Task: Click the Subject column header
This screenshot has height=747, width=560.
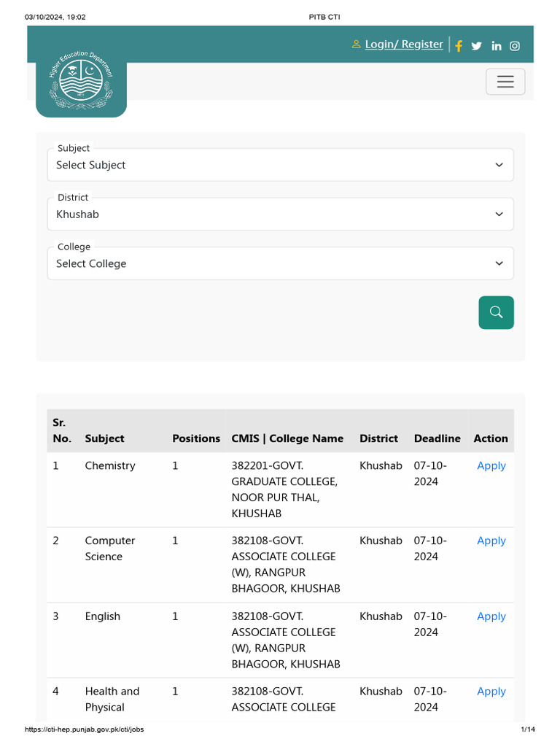Action: pyautogui.click(x=104, y=438)
